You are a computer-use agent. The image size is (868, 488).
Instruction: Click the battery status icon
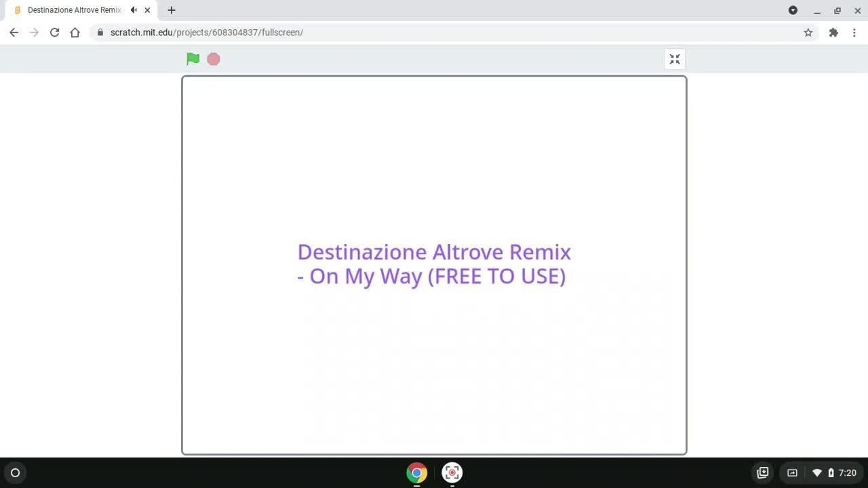tap(831, 473)
